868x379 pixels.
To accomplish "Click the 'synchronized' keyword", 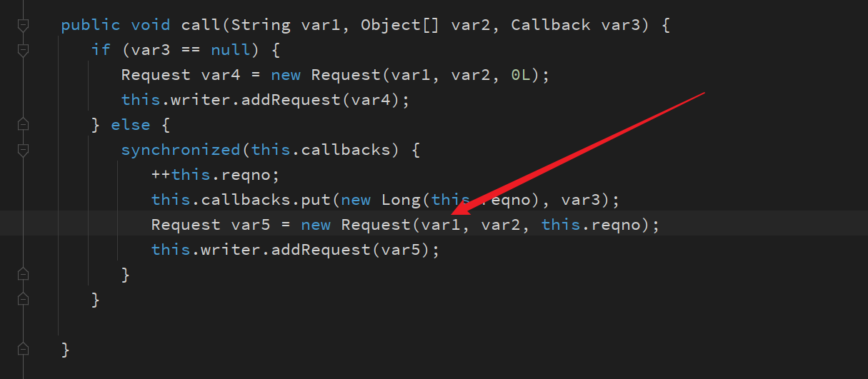I will [x=181, y=150].
